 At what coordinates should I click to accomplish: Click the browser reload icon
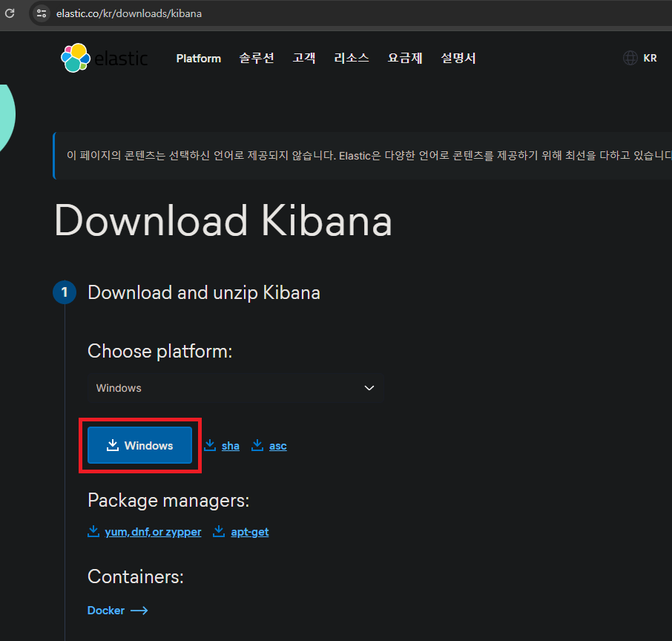[x=10, y=13]
